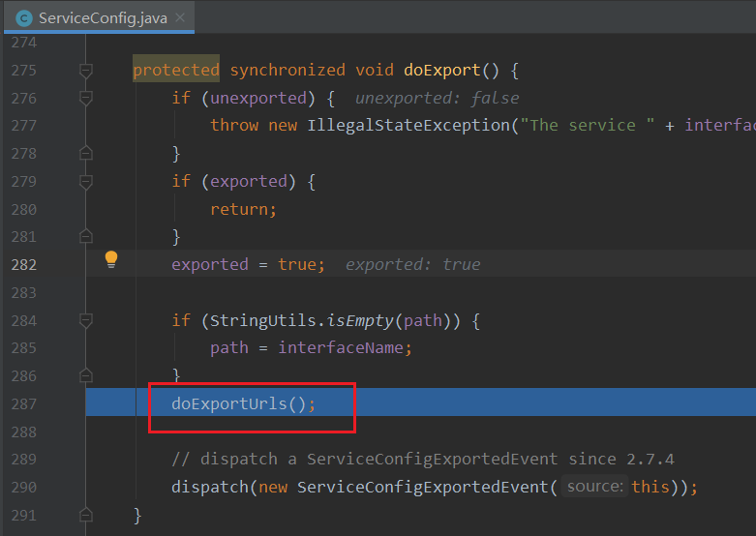Select the ServiceConfig.java editor tab

point(99,17)
